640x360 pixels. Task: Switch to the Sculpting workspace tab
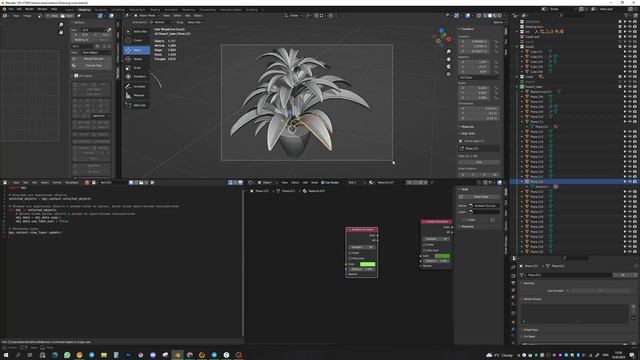coord(101,9)
